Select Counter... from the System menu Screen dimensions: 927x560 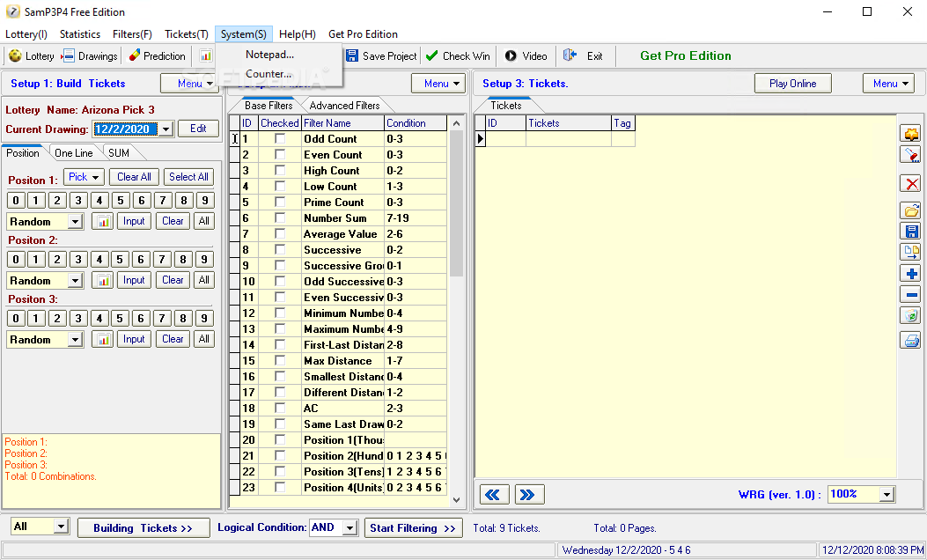click(x=269, y=74)
